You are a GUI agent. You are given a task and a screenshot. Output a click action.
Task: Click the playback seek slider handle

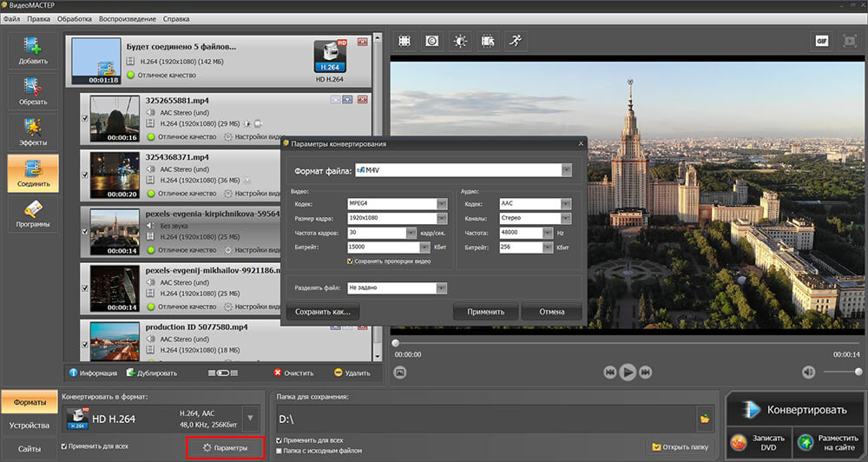tap(395, 343)
